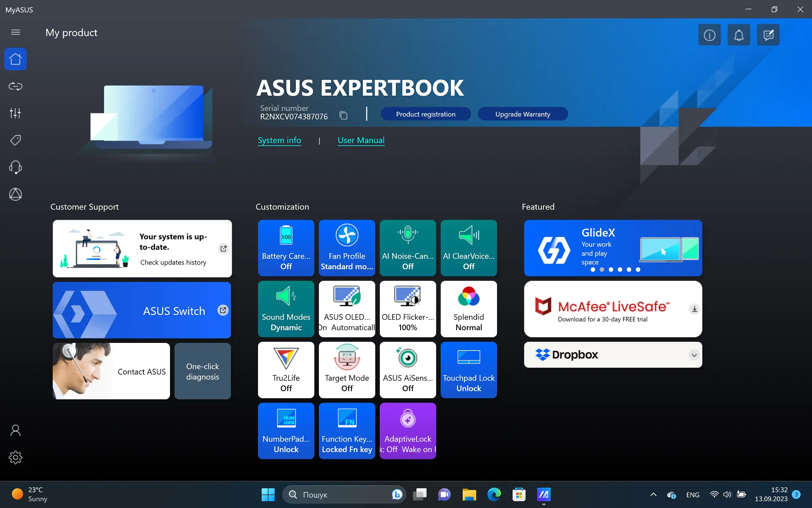
Task: Toggle Touchpad Lock tile
Action: click(x=469, y=370)
